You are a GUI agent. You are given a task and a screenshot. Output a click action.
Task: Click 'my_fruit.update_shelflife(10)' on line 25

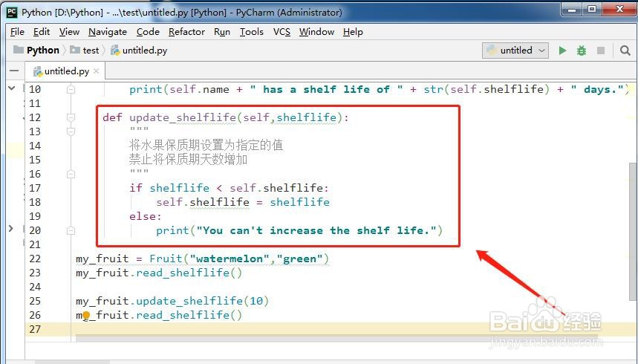172,302
